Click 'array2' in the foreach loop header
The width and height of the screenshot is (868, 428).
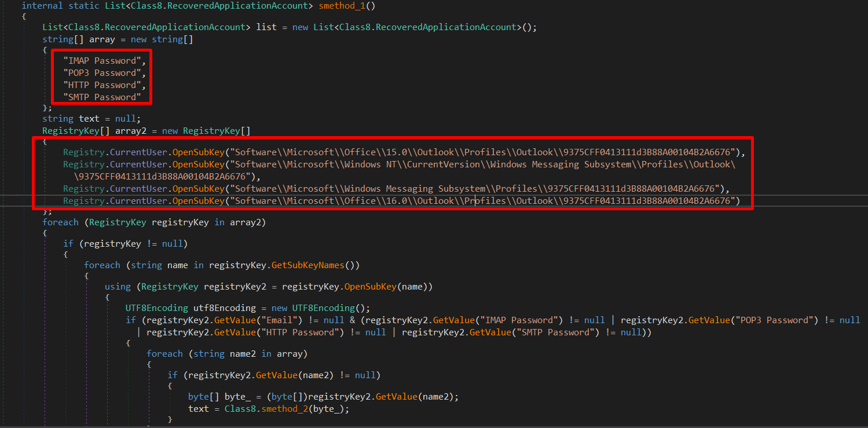[246, 222]
